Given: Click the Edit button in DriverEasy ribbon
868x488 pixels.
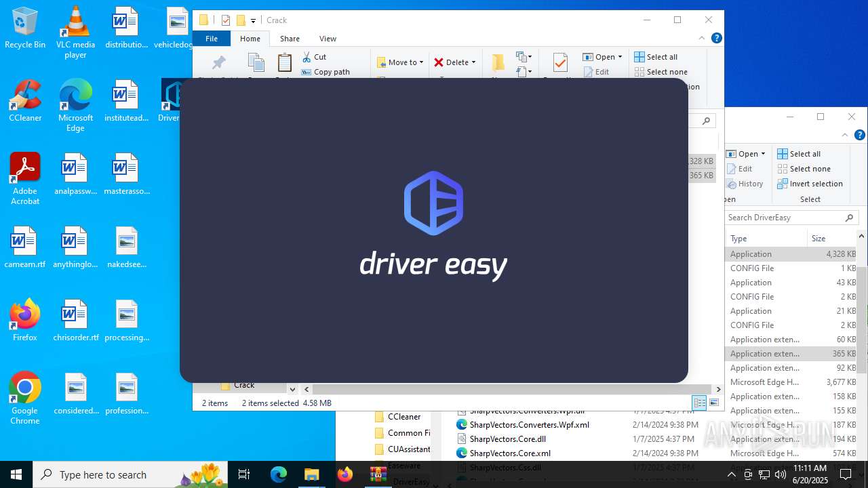Looking at the screenshot, I should click(x=739, y=169).
